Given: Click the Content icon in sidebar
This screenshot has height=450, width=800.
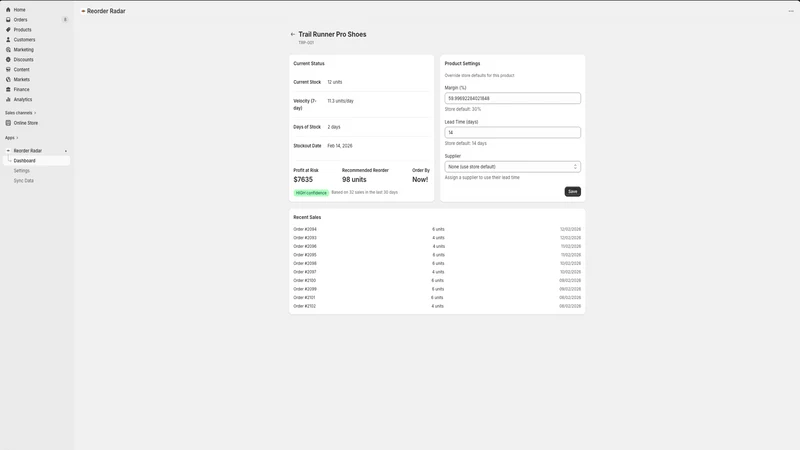Looking at the screenshot, I should click(x=8, y=69).
